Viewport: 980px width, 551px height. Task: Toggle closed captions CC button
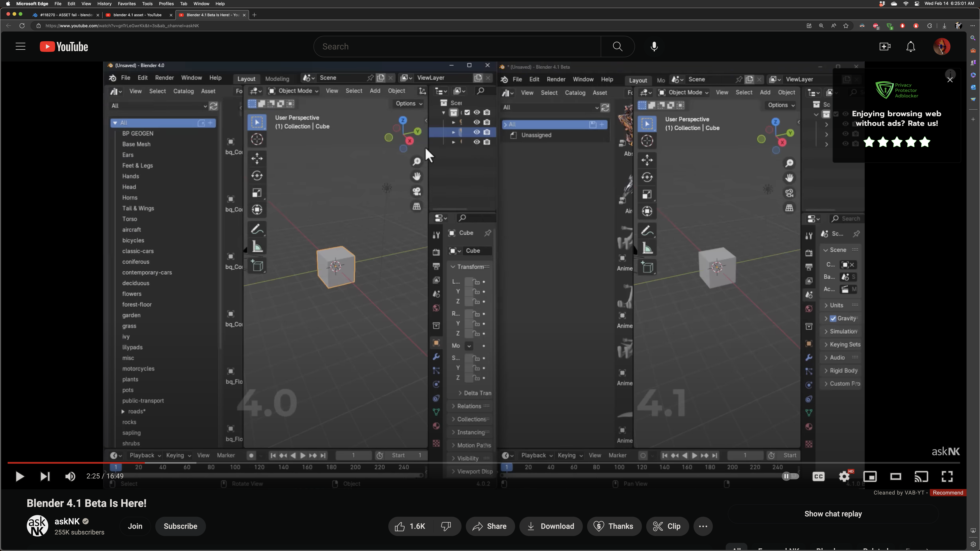(818, 476)
